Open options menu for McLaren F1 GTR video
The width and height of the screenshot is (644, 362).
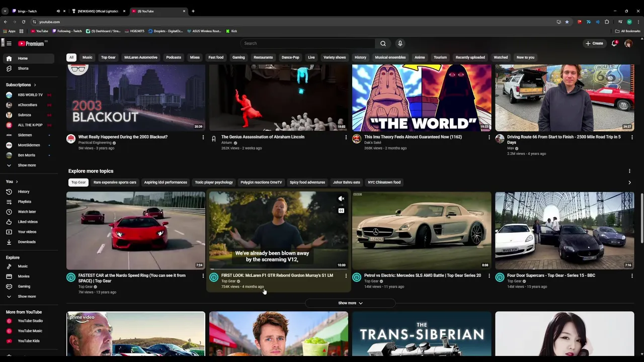click(346, 276)
